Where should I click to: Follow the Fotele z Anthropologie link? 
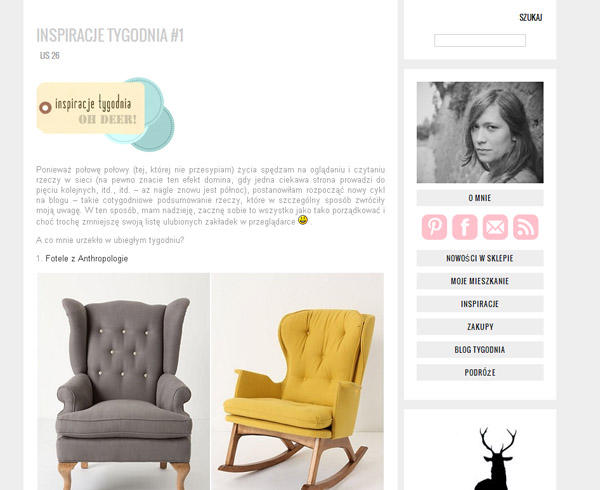tap(87, 259)
